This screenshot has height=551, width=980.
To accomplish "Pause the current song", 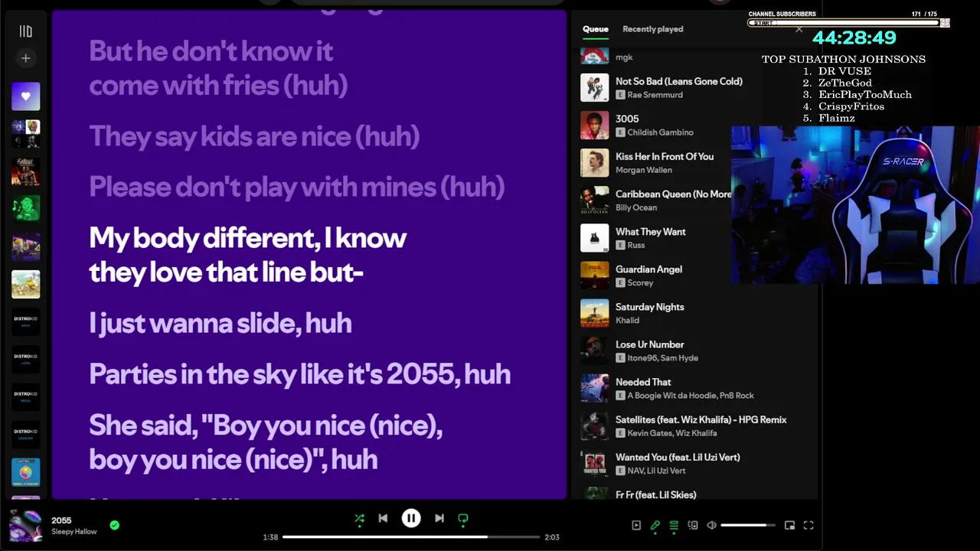I will click(411, 518).
